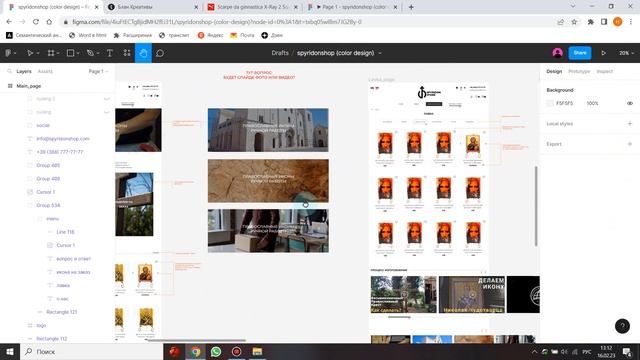Image resolution: width=640 pixels, height=360 pixels.
Task: Open the 20% zoom dropdown
Action: click(626, 53)
